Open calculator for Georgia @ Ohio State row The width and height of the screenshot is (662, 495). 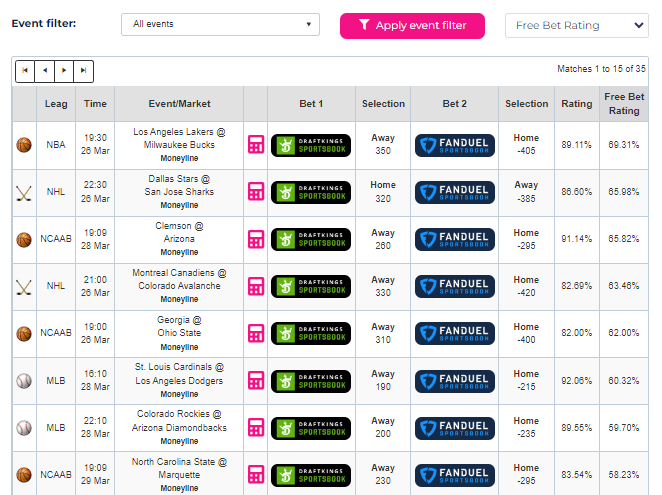(256, 333)
